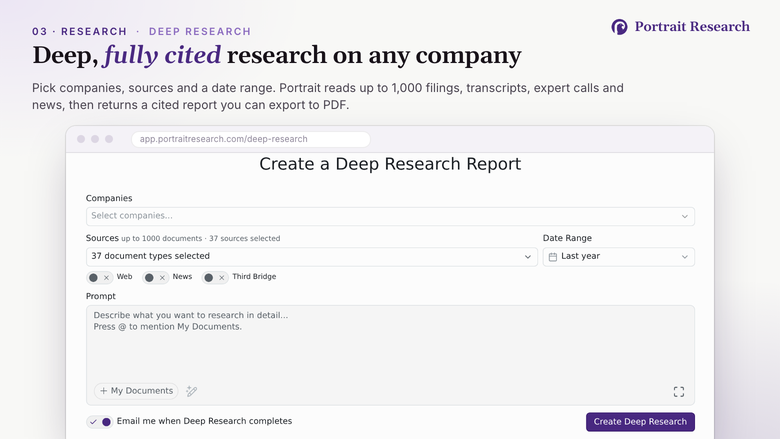Click the 'DEEP RESEARCH' breadcrumb label
The image size is (780, 439).
[x=200, y=31]
